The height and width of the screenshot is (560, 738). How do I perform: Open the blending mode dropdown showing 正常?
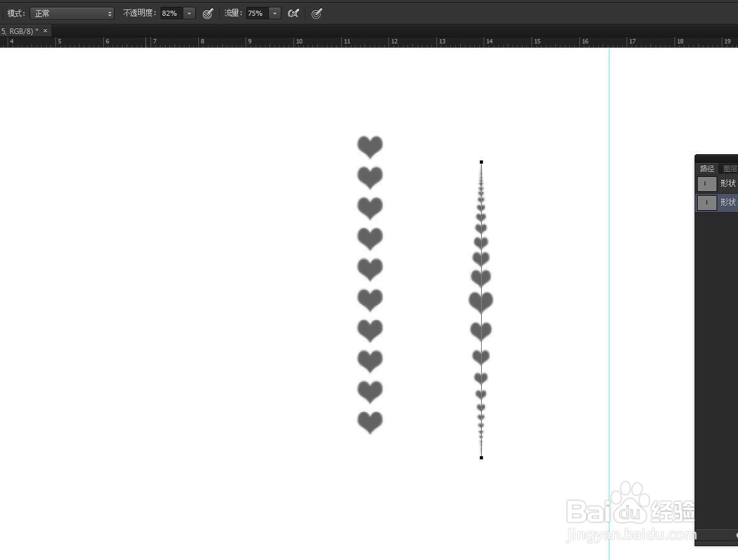pos(72,13)
